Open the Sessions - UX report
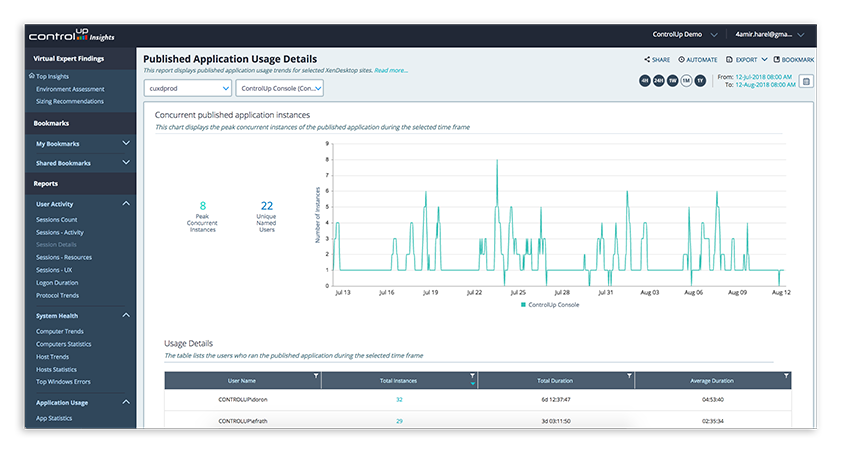 [54, 270]
